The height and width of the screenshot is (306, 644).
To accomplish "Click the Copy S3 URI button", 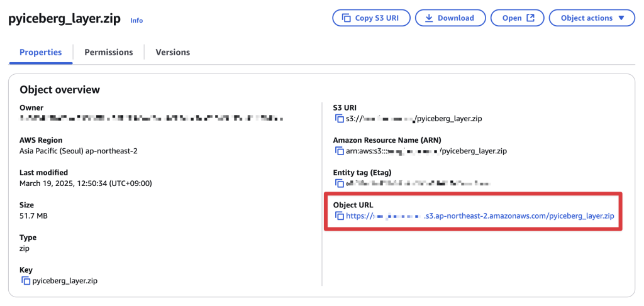I will click(x=371, y=18).
